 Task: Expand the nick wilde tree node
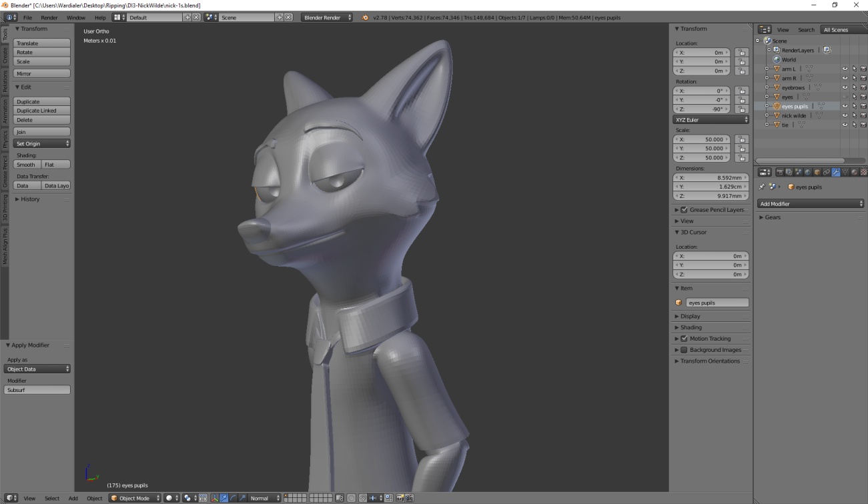point(767,115)
